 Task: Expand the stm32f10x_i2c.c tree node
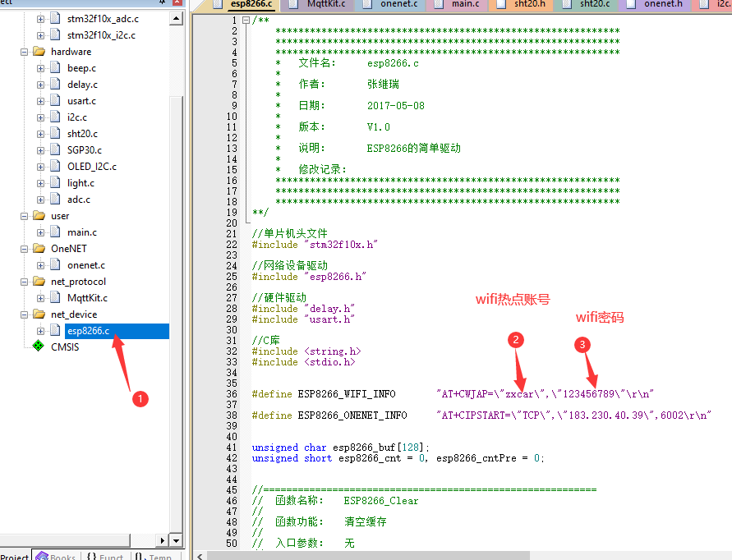click(x=40, y=35)
